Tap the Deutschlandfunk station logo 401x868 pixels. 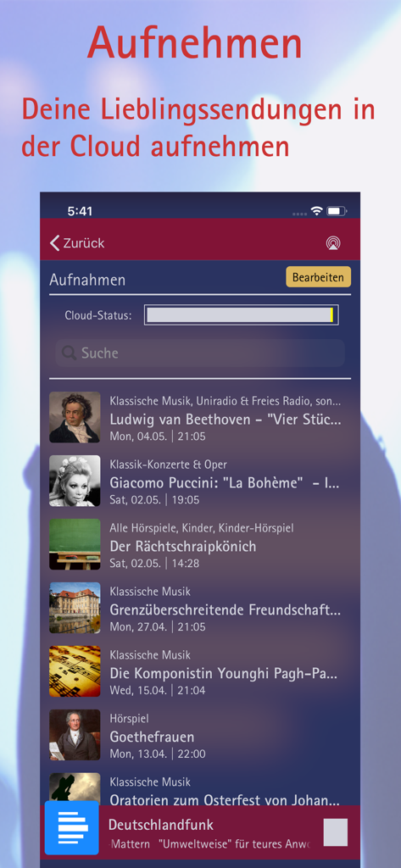click(71, 827)
